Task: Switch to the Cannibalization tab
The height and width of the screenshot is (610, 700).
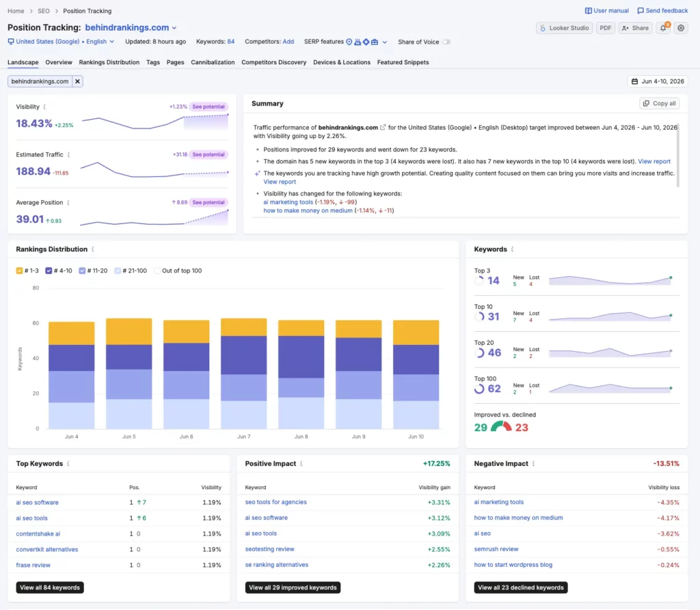Action: point(213,62)
